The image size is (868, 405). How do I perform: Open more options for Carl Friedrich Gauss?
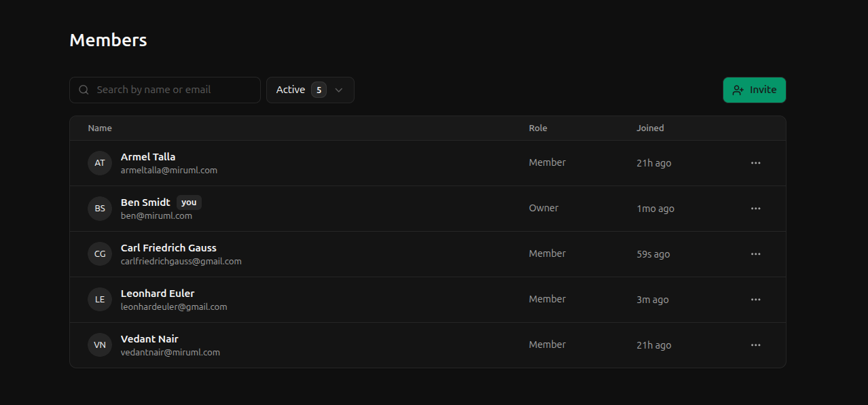pyautogui.click(x=755, y=254)
